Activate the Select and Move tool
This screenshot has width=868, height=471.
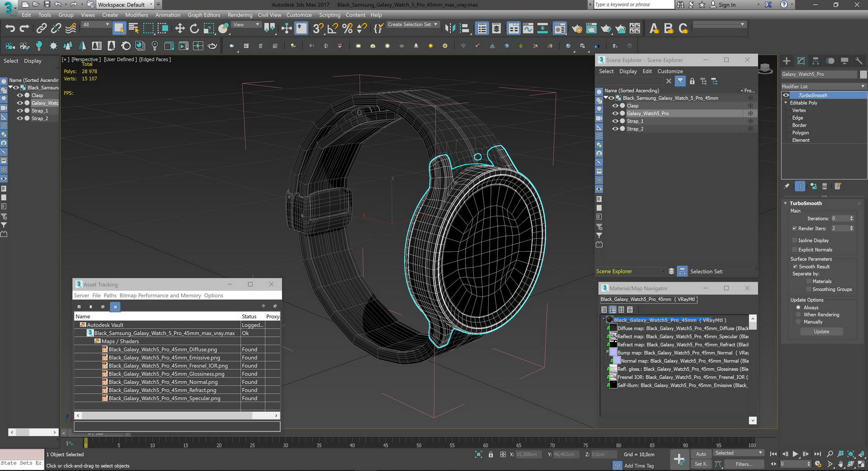click(180, 28)
